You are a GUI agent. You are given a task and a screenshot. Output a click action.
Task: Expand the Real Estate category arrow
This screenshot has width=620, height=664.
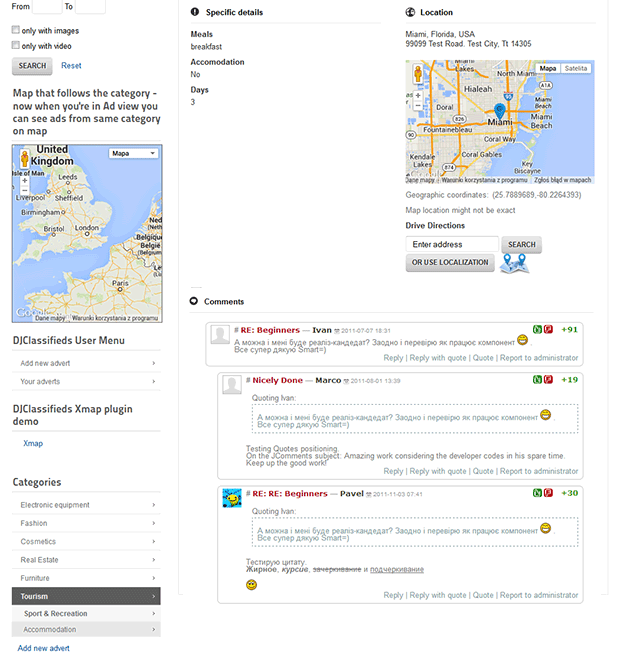pos(154,559)
